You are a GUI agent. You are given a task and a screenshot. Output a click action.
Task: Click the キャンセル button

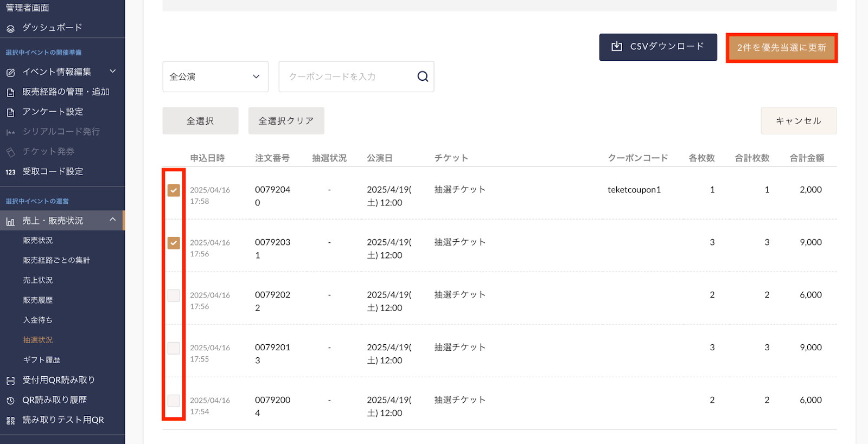[799, 120]
